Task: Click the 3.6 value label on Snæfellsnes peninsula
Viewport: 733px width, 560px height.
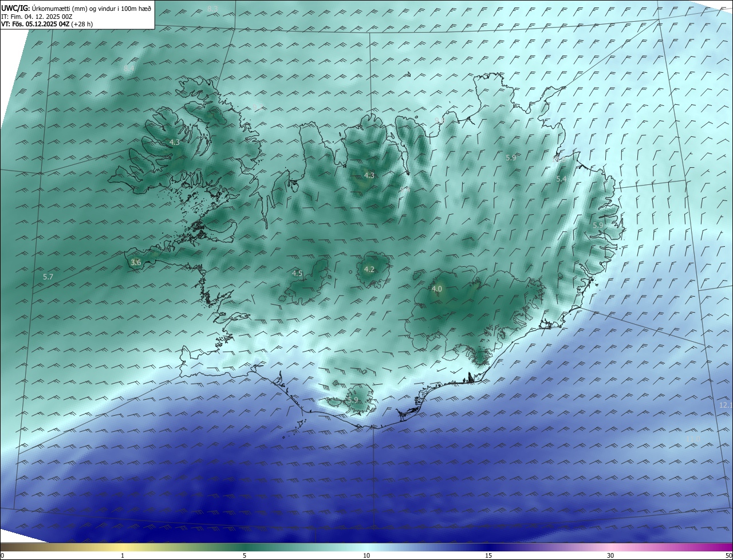Action: [136, 262]
